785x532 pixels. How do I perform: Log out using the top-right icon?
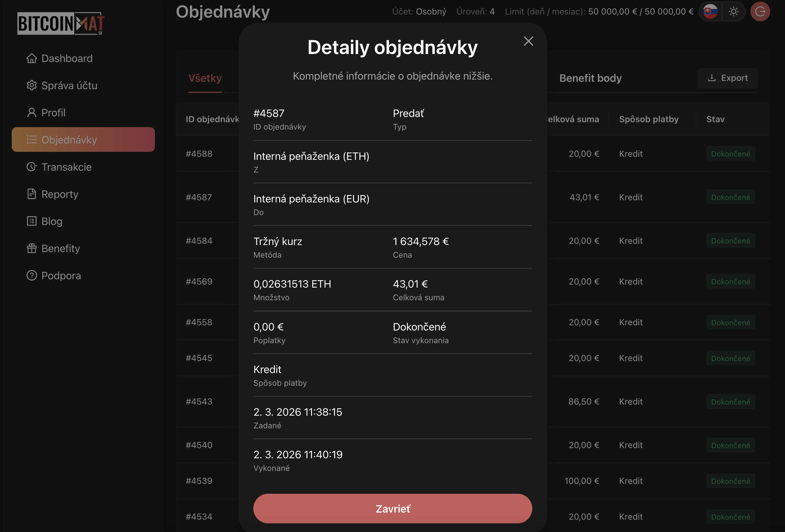tap(760, 11)
